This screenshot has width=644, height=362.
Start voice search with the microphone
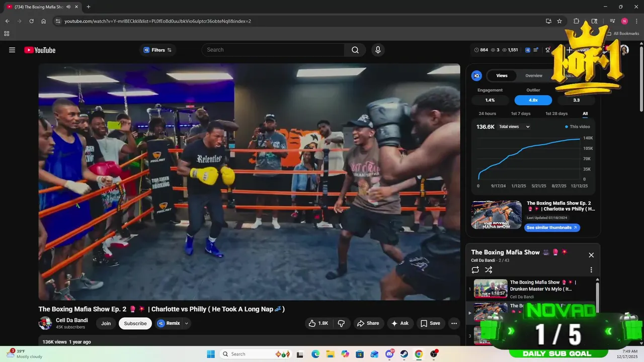pyautogui.click(x=378, y=50)
